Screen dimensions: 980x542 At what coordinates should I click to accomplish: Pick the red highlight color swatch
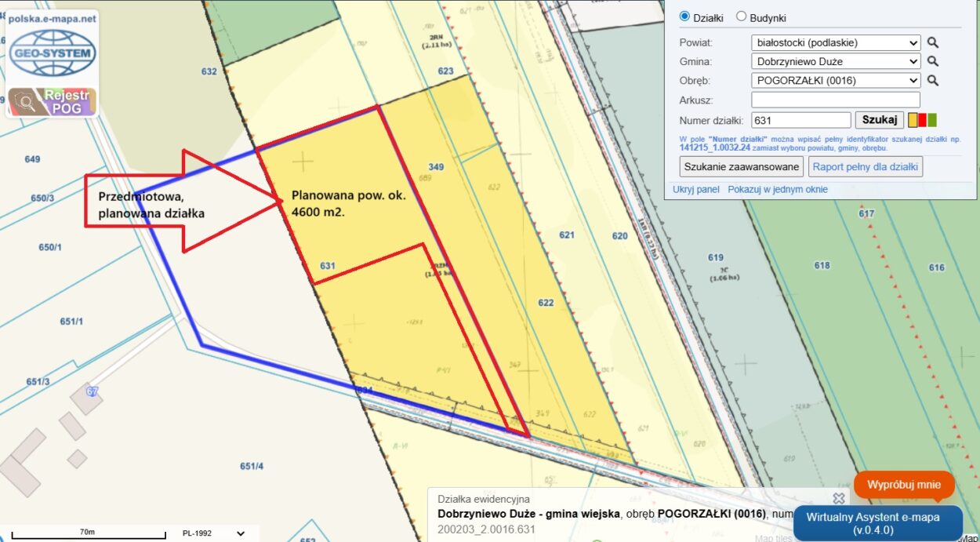(x=922, y=120)
